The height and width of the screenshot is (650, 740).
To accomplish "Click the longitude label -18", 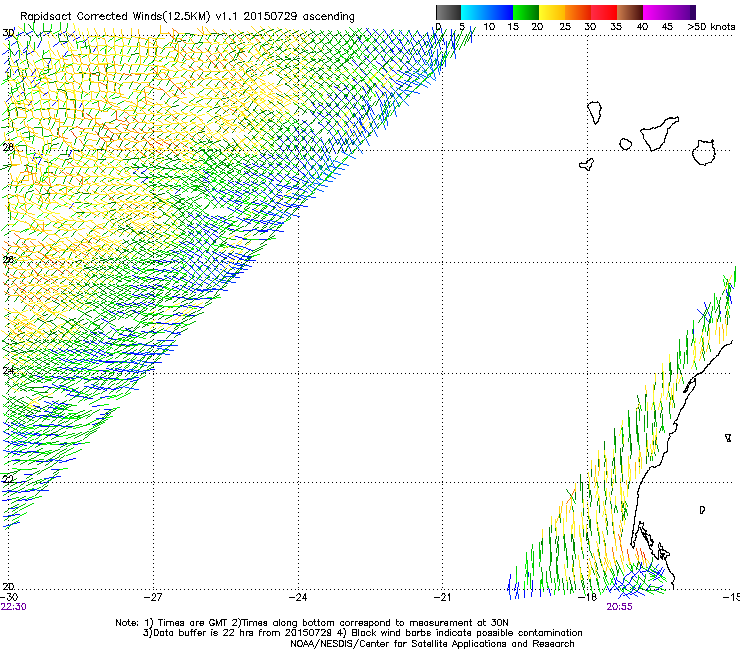I will [588, 597].
